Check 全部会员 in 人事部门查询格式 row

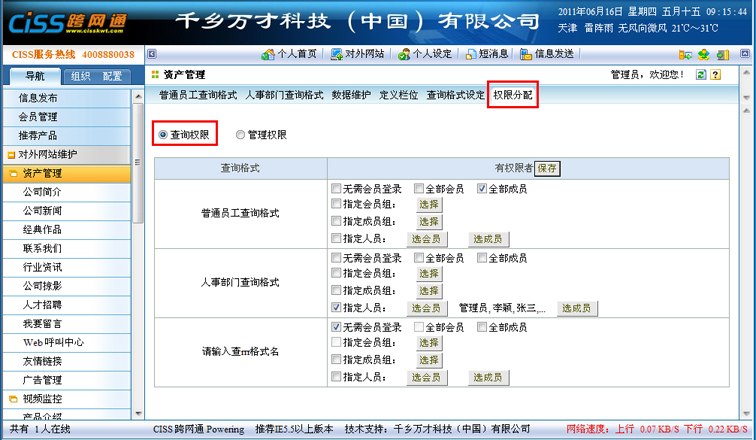(x=419, y=258)
